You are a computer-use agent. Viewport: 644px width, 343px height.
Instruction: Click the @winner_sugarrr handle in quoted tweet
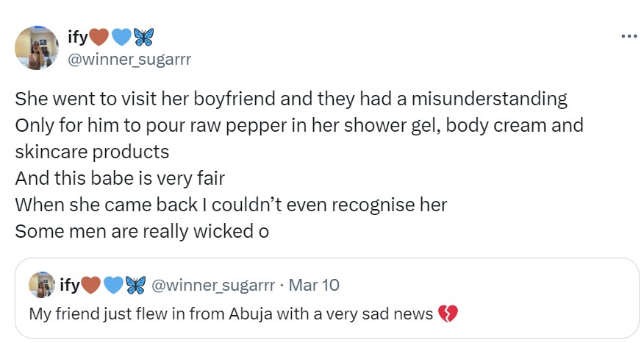pos(213,285)
